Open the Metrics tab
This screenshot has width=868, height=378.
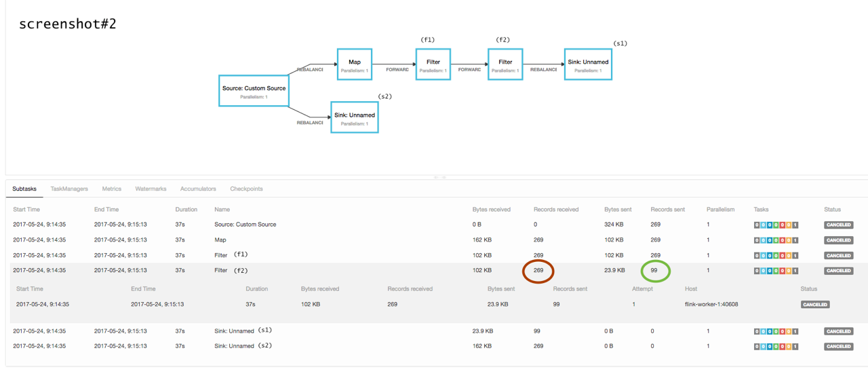[x=112, y=189]
